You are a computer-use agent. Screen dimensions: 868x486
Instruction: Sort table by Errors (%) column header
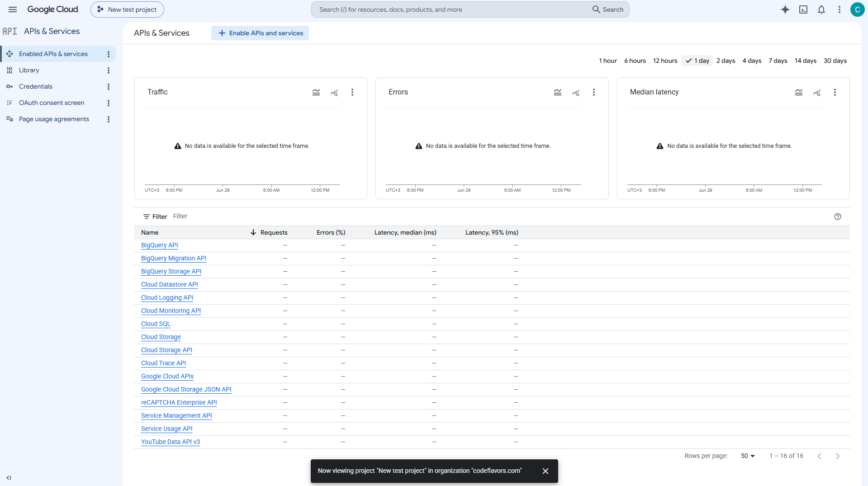331,232
